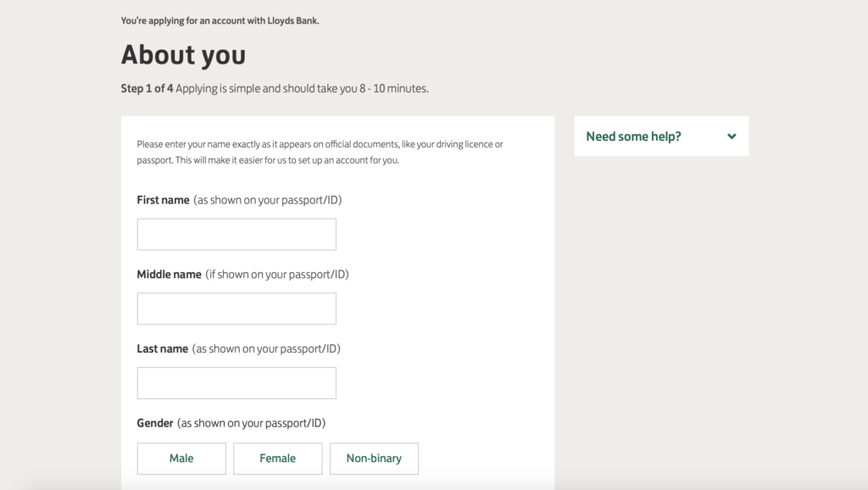Image resolution: width=868 pixels, height=490 pixels.
Task: Click the Step 1 of 4 text
Action: point(147,88)
